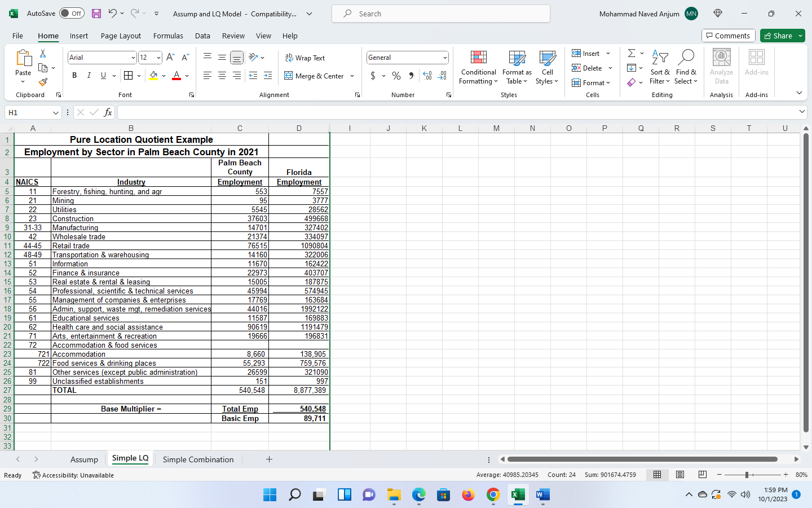Apply Comma Style number format
812x508 pixels.
click(411, 76)
